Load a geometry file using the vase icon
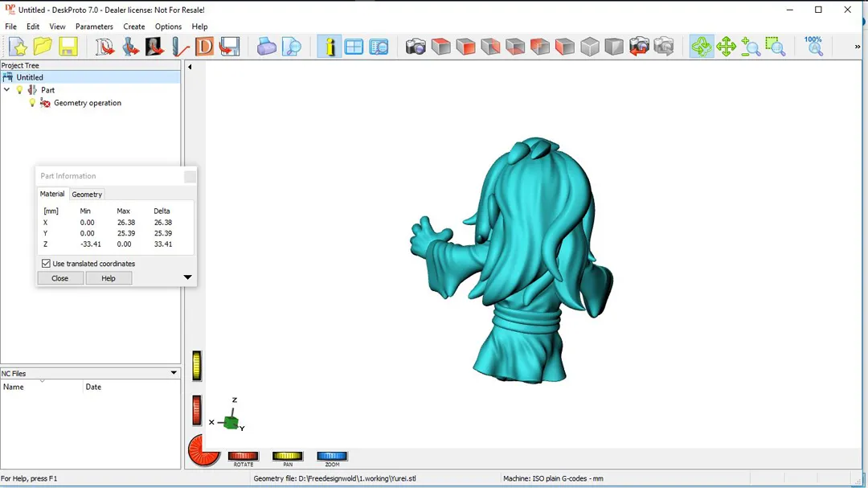 (130, 47)
